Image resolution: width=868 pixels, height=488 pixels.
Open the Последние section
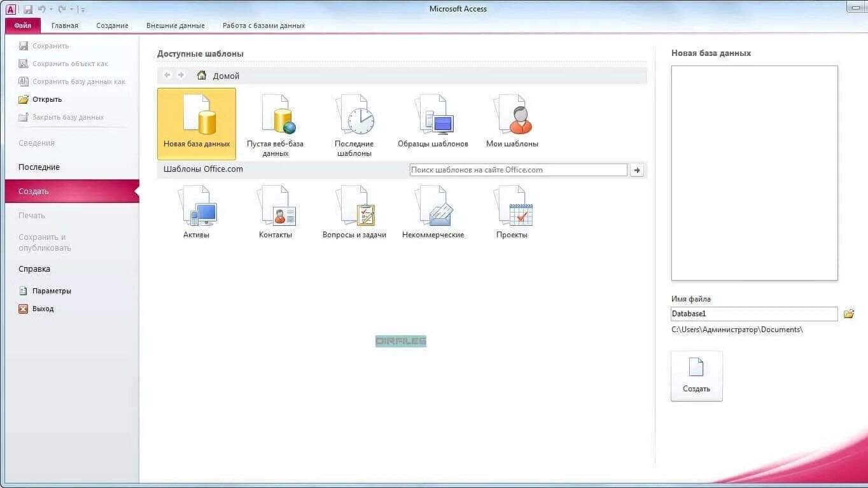(39, 167)
